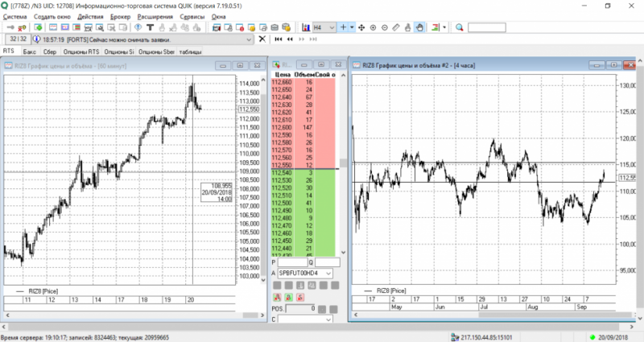This screenshot has width=644, height=342.
Task: Expand the order book icon dropdown arrow
Action: 444,27
